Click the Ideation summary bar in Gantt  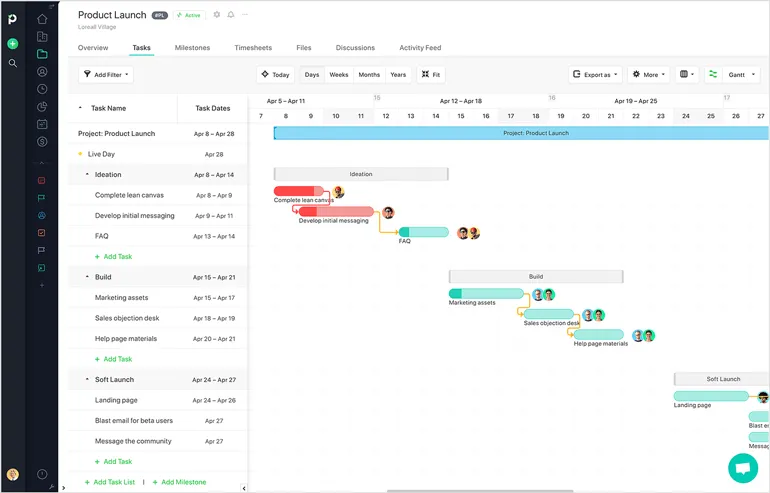pyautogui.click(x=361, y=174)
